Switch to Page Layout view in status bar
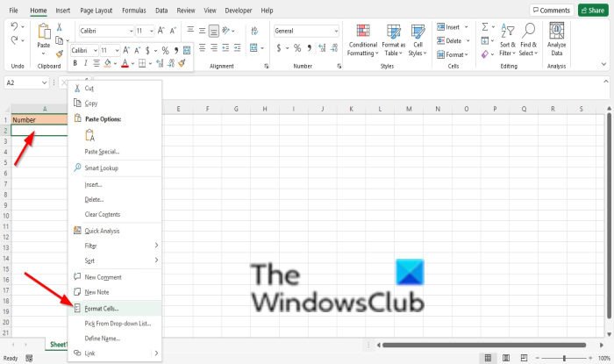The image size is (614, 364). click(x=506, y=358)
